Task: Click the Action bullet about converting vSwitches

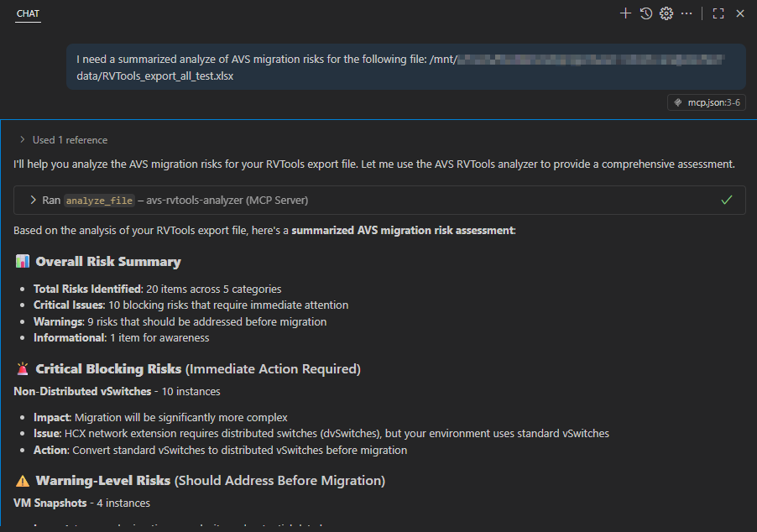Action: [x=220, y=451]
